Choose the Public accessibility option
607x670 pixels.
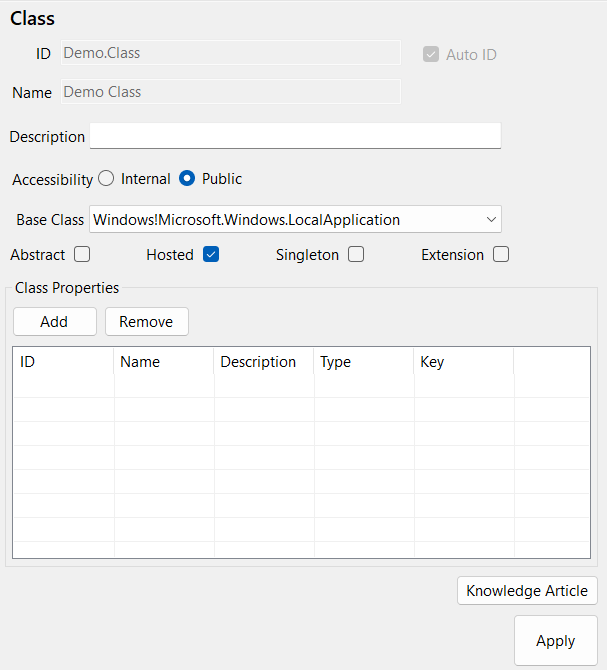click(x=187, y=179)
